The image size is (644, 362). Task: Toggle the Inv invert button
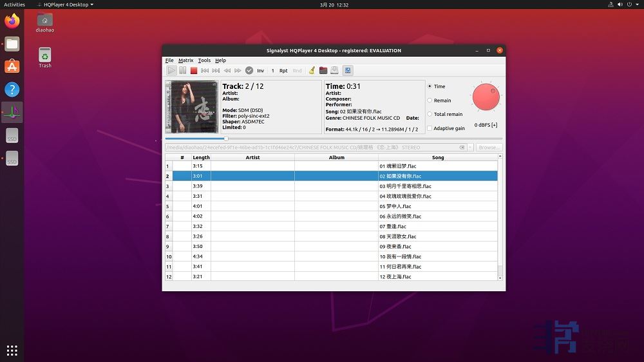(x=261, y=71)
